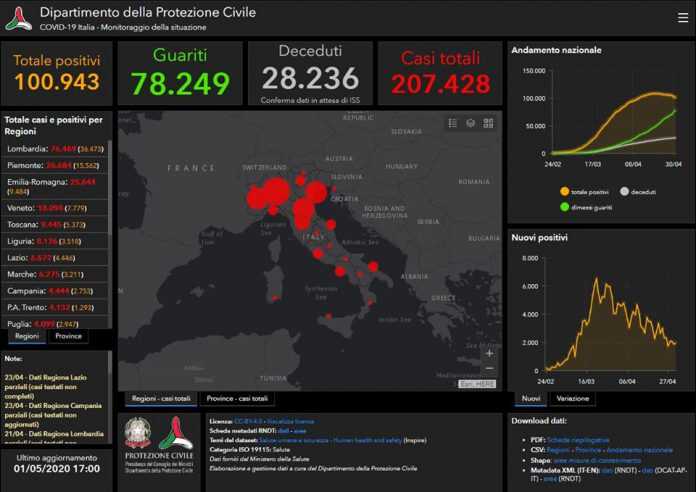Click the header Protezione Civile tricolor logo
This screenshot has height=492, width=696.
click(x=19, y=18)
